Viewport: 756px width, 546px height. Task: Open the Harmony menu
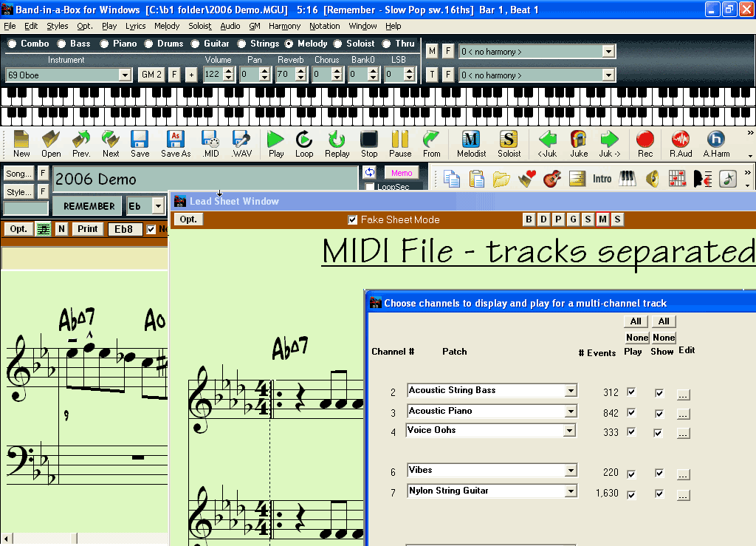click(284, 26)
